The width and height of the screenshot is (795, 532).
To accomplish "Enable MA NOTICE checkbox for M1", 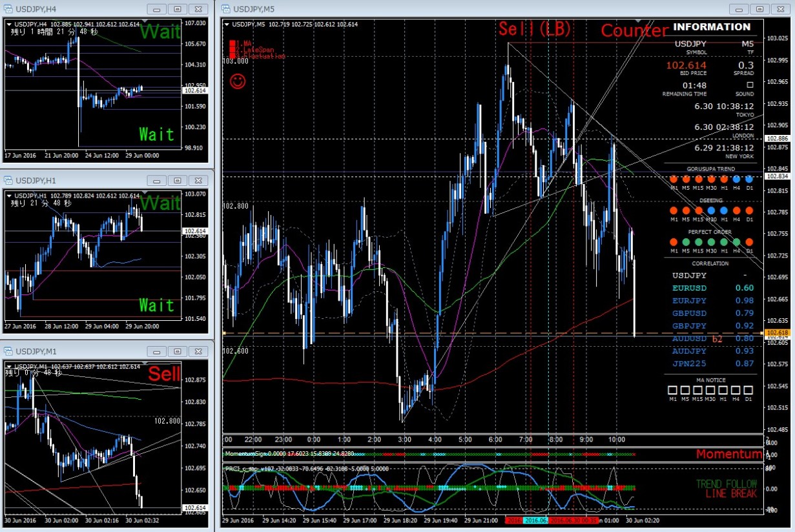I will pos(673,390).
